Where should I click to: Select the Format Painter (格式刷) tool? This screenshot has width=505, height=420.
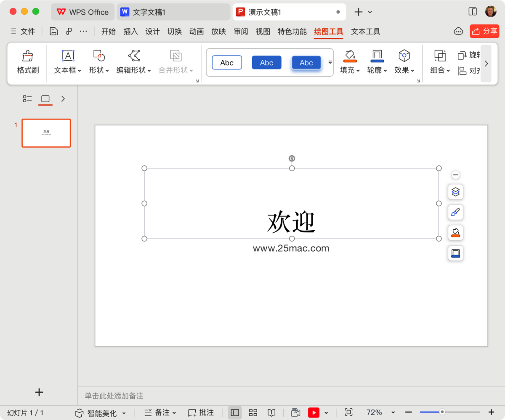pyautogui.click(x=28, y=62)
